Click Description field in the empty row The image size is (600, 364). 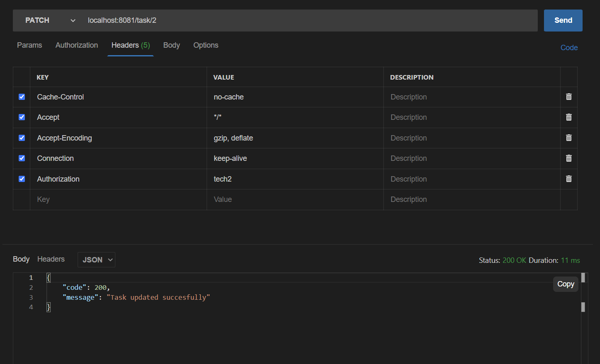[472, 199]
